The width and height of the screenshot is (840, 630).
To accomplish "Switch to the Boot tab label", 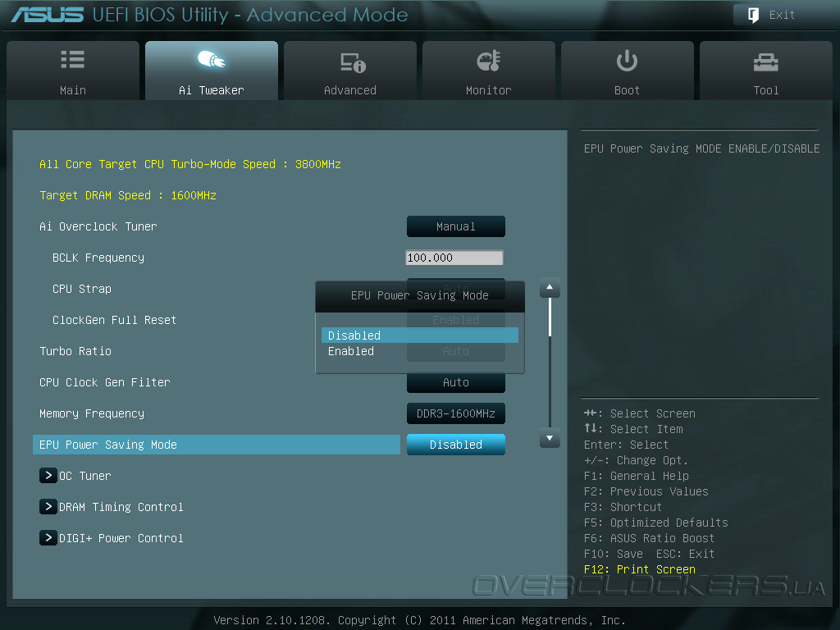I will 627,90.
